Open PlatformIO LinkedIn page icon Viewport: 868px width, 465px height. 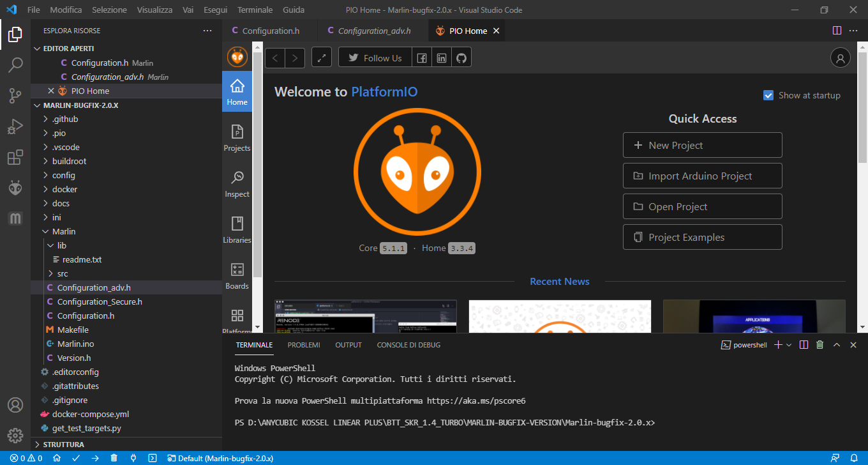point(442,57)
